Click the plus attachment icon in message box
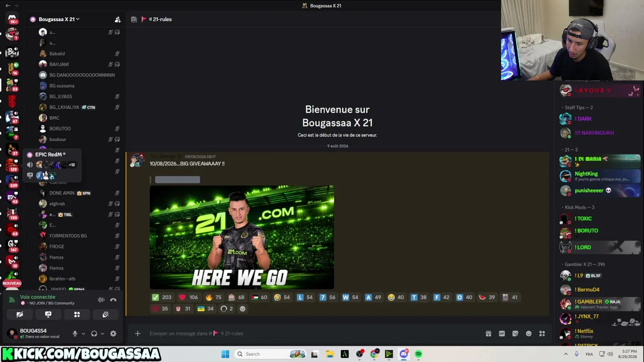 point(137,333)
